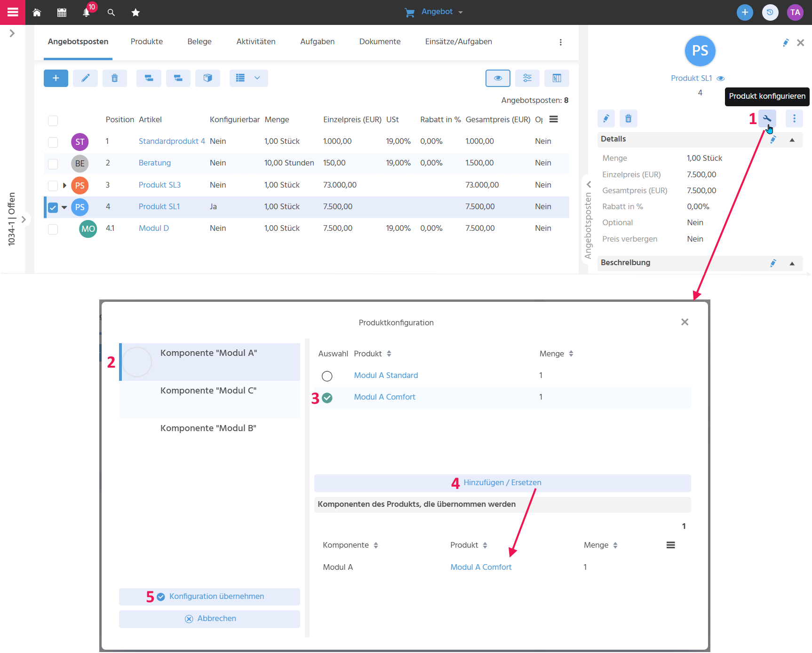Open the filter sliders settings icon

[x=527, y=78]
